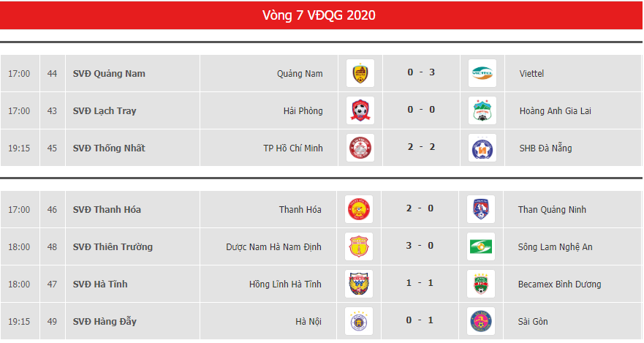Click the Dược Nam Hà Nam Định name

point(273,247)
